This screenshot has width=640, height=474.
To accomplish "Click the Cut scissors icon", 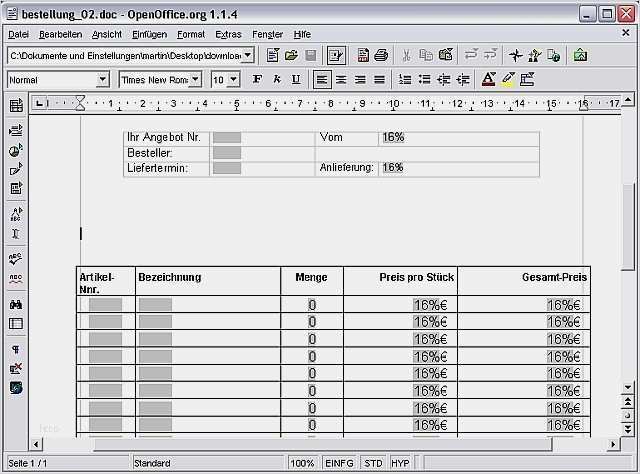I will [407, 55].
